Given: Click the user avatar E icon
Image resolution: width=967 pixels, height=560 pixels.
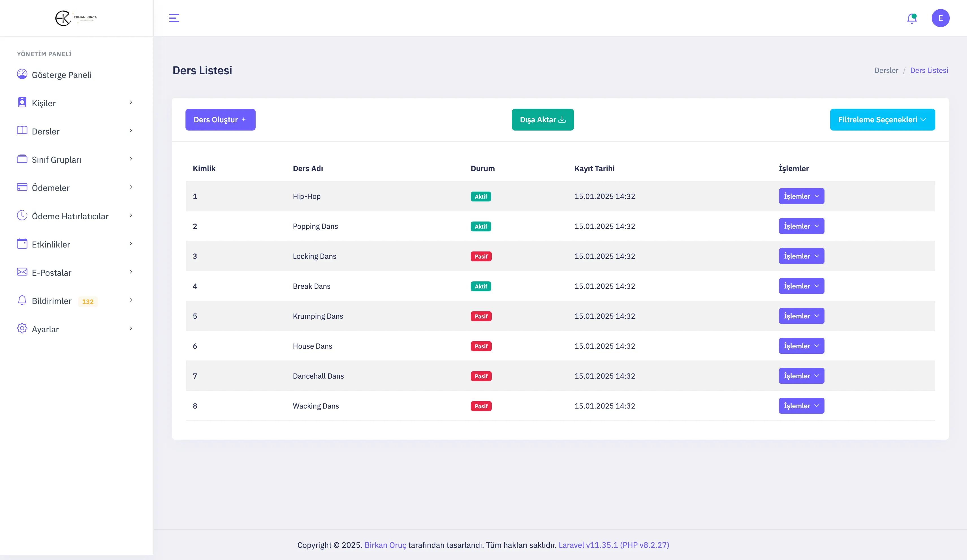Looking at the screenshot, I should coord(940,18).
